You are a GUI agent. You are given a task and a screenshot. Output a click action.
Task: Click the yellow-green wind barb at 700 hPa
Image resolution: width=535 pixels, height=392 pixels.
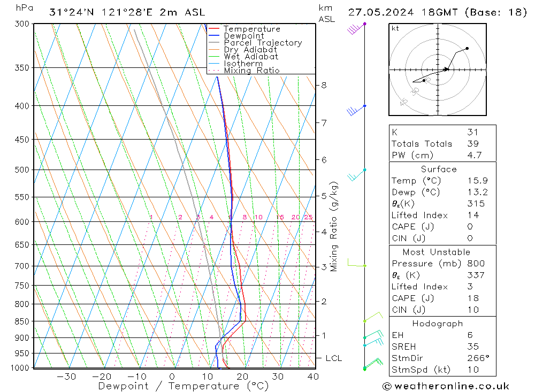coord(357,263)
